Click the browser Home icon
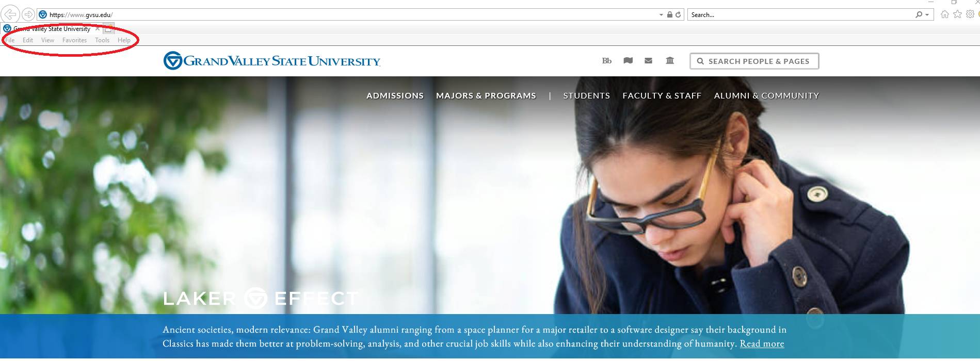The width and height of the screenshot is (980, 361). tap(944, 14)
